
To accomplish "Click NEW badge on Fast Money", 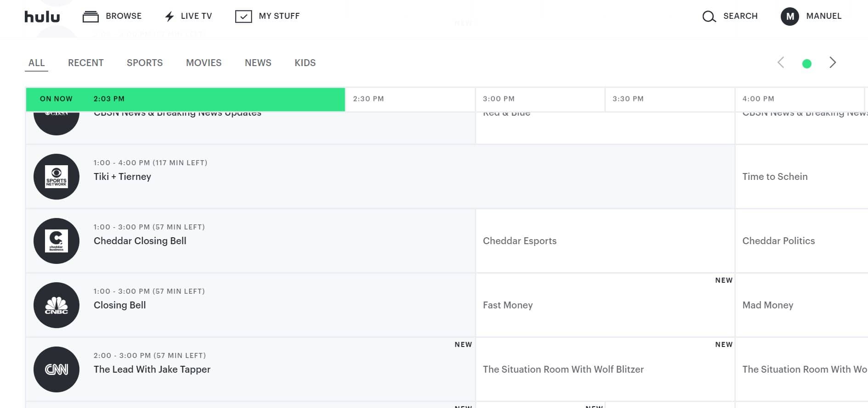I will 724,280.
